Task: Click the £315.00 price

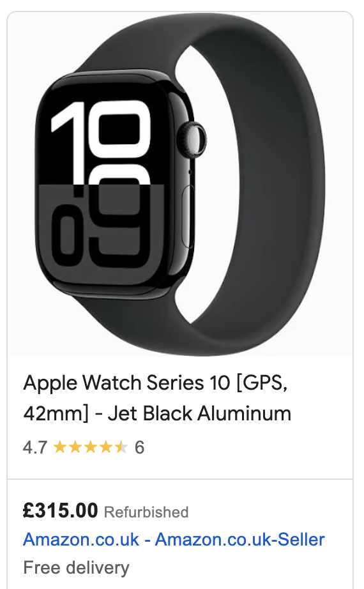Action: (x=61, y=510)
